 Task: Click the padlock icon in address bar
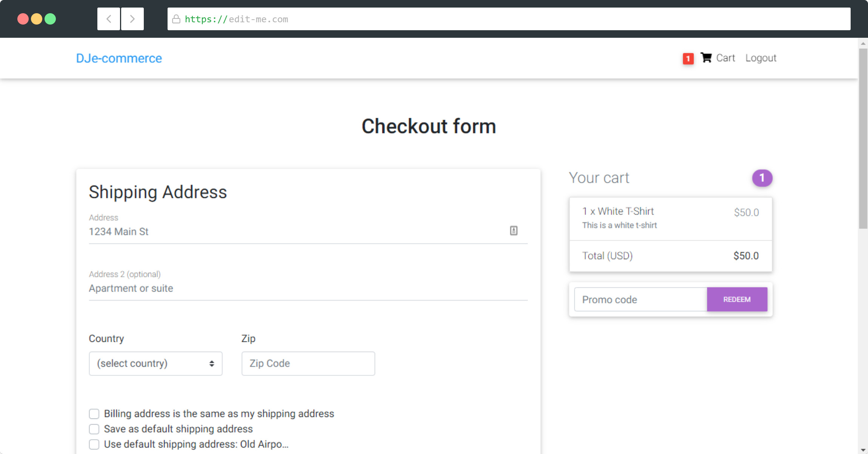tap(176, 19)
